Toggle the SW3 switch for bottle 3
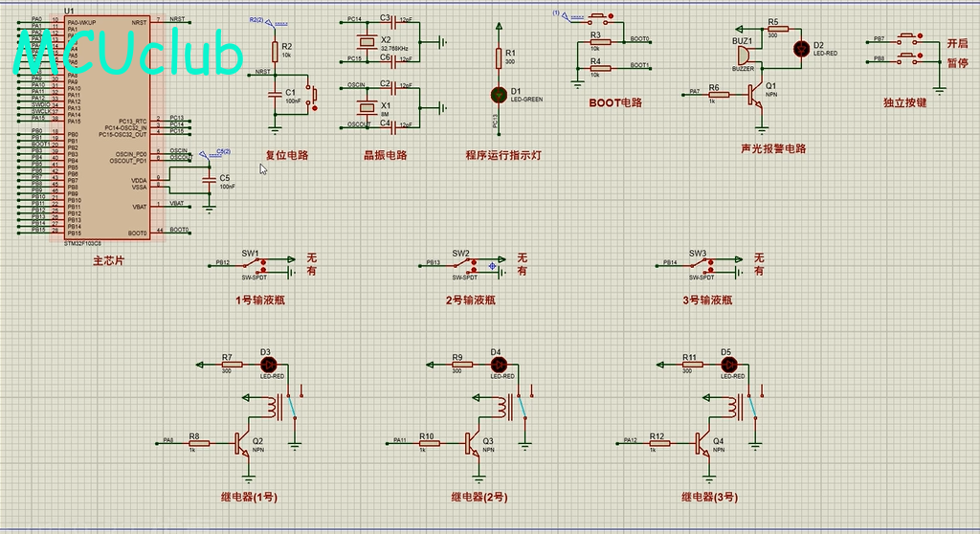 702,263
